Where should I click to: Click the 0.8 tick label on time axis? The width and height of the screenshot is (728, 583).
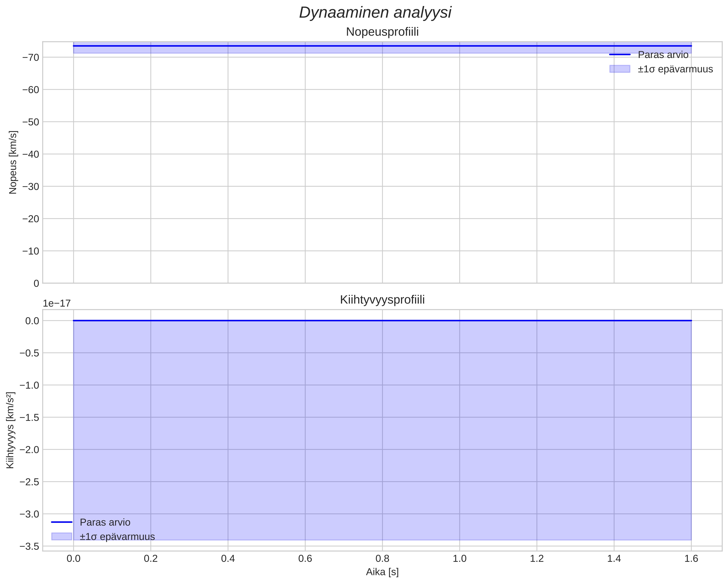coord(382,559)
